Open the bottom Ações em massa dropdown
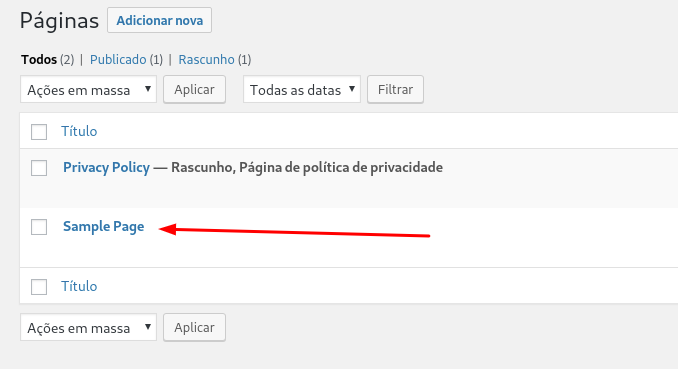 (x=88, y=327)
